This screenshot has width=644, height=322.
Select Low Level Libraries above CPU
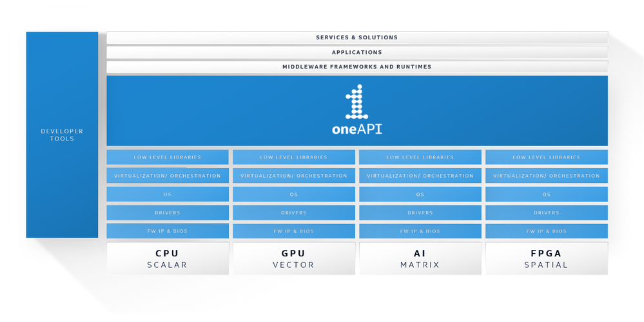(168, 157)
